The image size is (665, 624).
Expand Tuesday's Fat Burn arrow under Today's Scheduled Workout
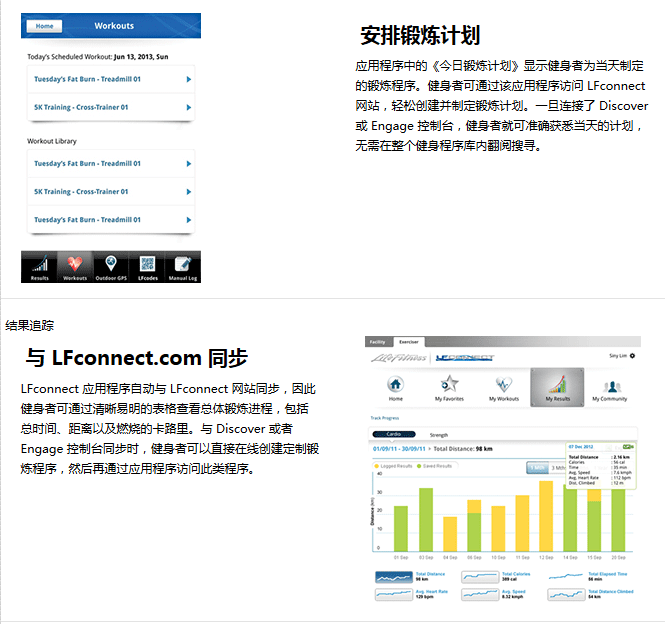point(189,79)
